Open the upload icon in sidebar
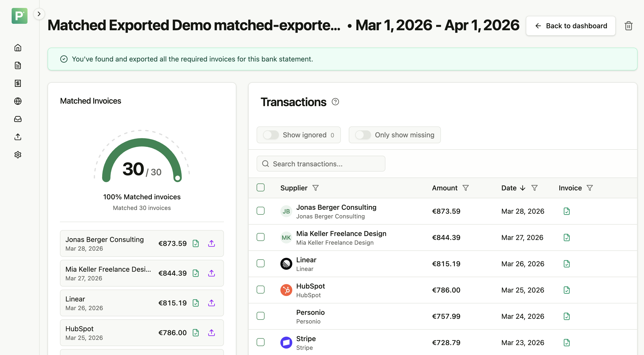644x355 pixels. click(18, 137)
